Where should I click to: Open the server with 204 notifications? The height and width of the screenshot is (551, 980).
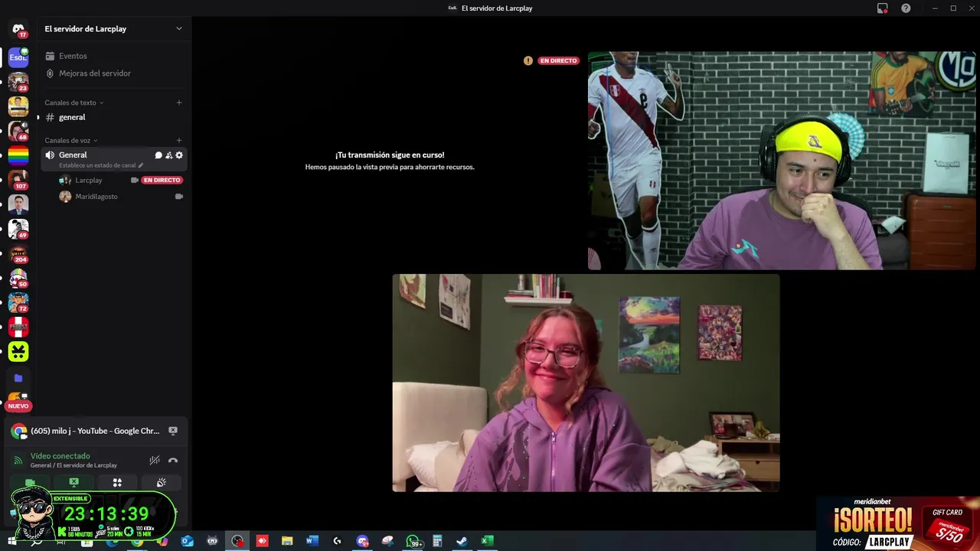(18, 253)
